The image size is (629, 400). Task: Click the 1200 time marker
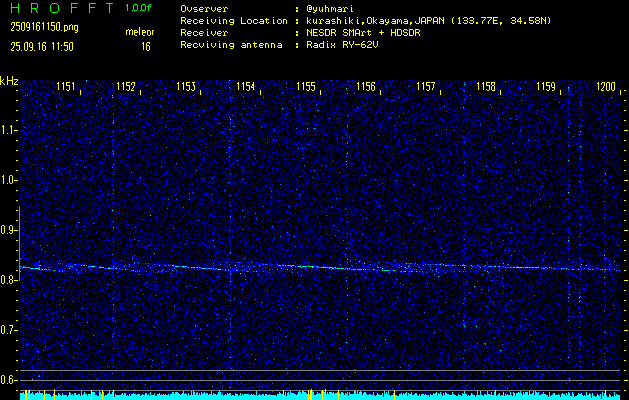pyautogui.click(x=606, y=87)
